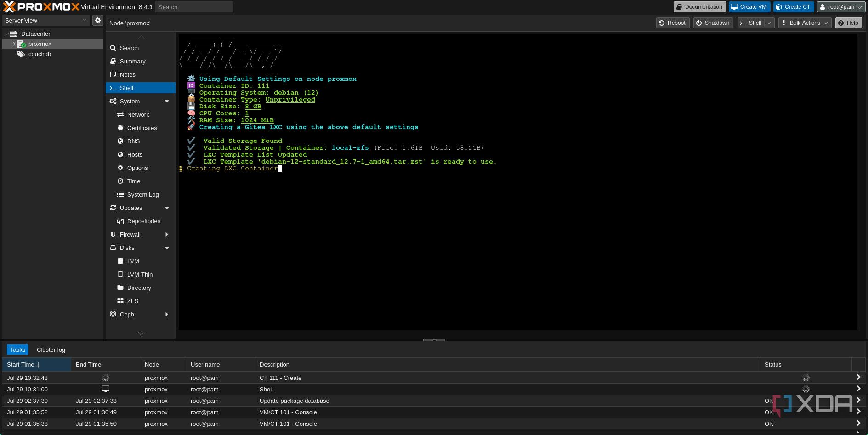Open node Options
The width and height of the screenshot is (868, 435).
141,168
